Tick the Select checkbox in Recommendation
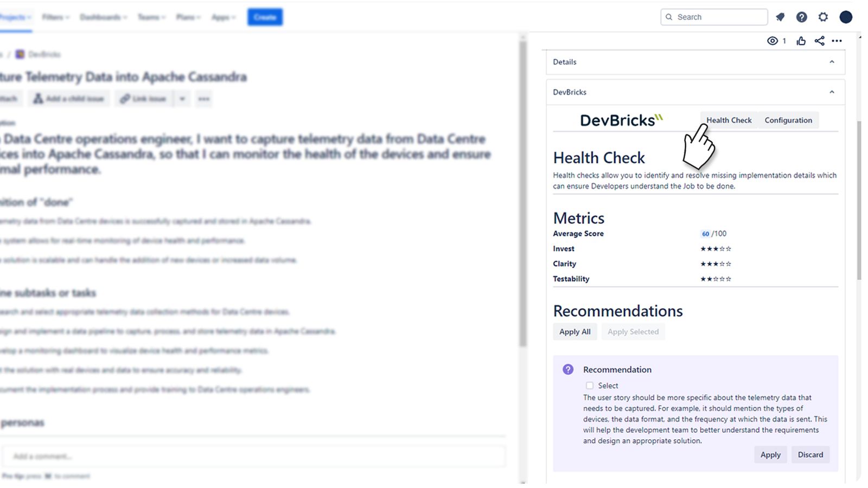 click(x=590, y=386)
